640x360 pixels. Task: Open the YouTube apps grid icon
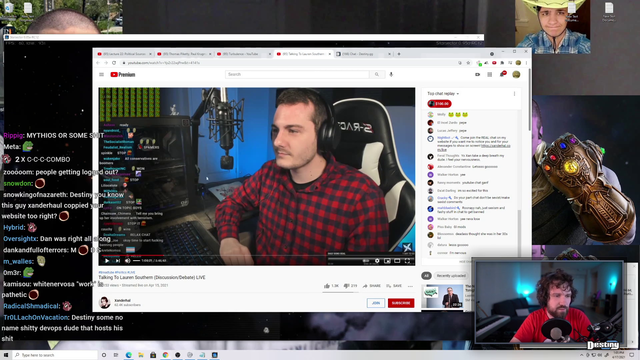tap(489, 74)
